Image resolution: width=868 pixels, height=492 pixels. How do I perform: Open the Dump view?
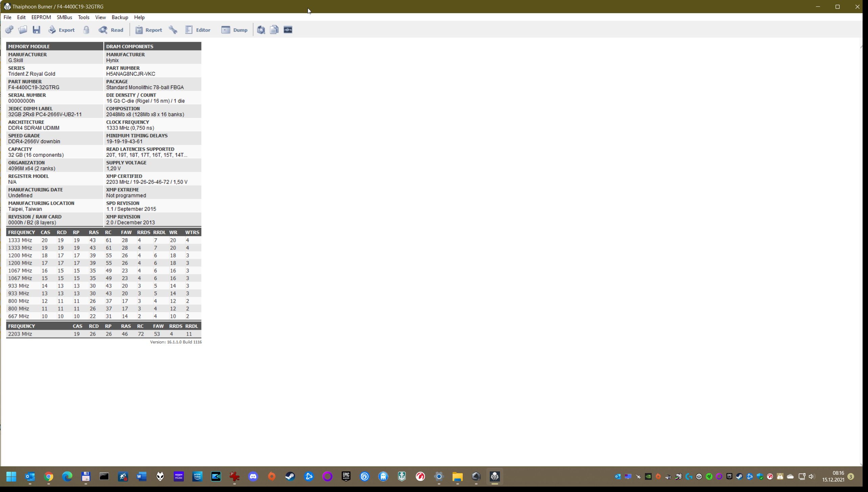[x=234, y=30]
